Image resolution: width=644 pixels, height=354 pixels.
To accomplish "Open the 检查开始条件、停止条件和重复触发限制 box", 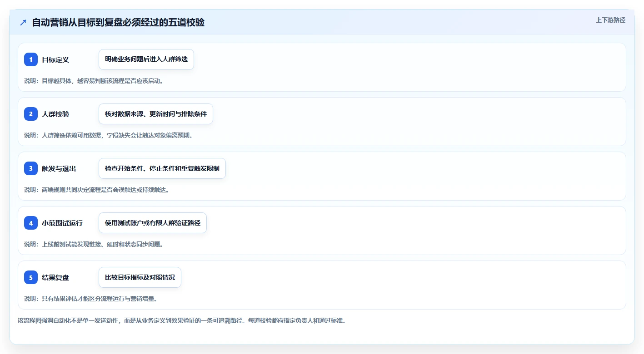I will (x=162, y=168).
